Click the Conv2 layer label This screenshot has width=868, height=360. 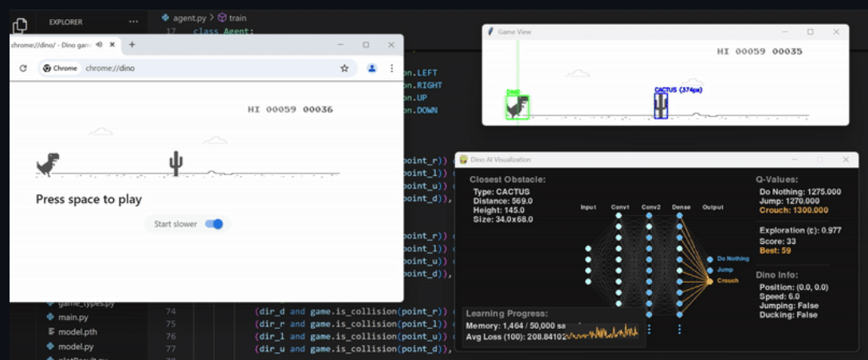point(650,207)
